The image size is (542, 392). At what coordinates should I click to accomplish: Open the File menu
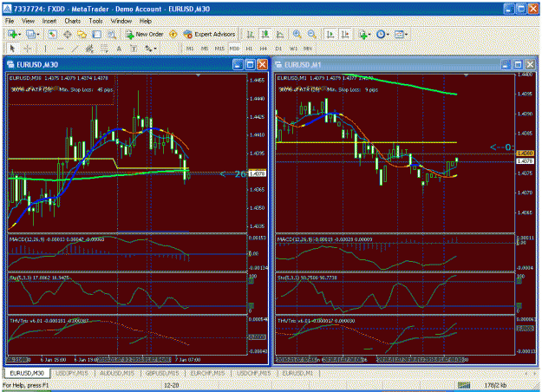(x=10, y=21)
